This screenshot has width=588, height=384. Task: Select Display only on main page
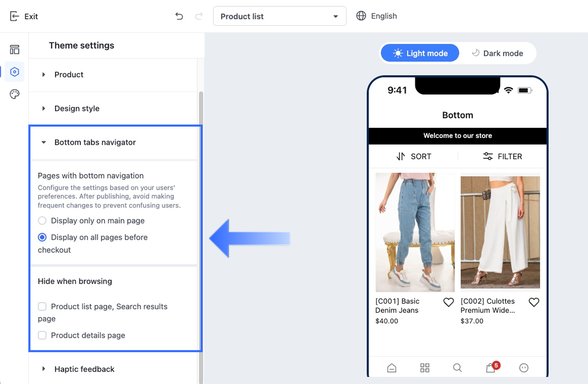(x=91, y=221)
